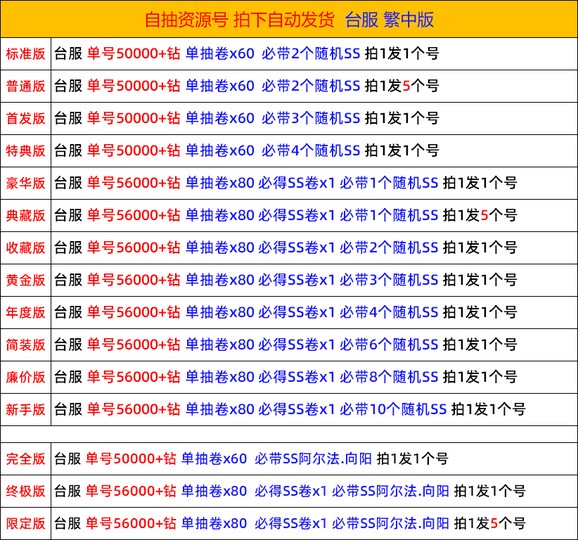Click the 新手版 label cell
Image resolution: width=578 pixels, height=540 pixels.
25,409
